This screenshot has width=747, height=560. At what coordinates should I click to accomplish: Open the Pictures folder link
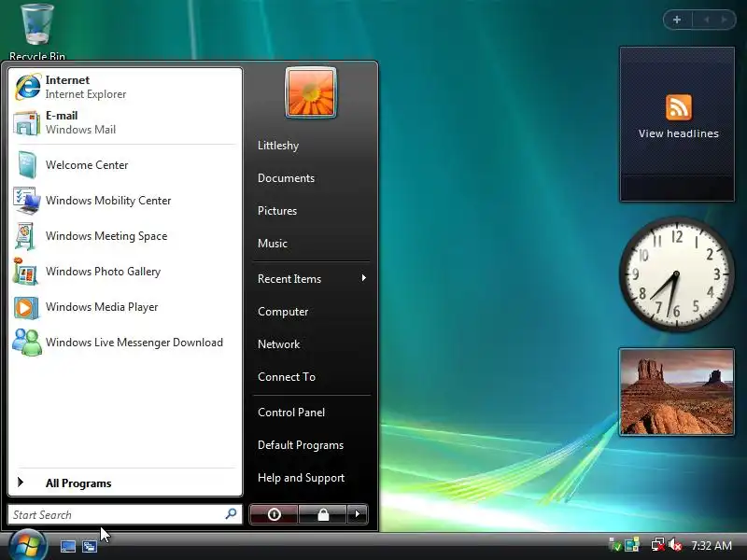277,211
